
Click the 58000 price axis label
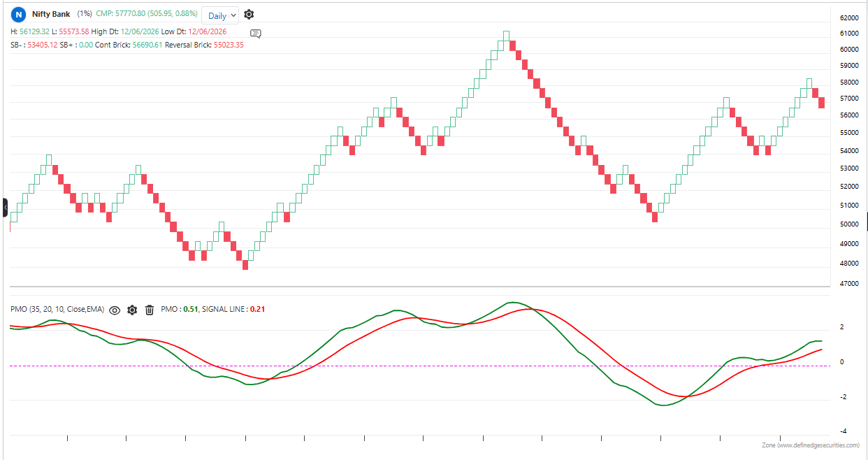tap(848, 82)
